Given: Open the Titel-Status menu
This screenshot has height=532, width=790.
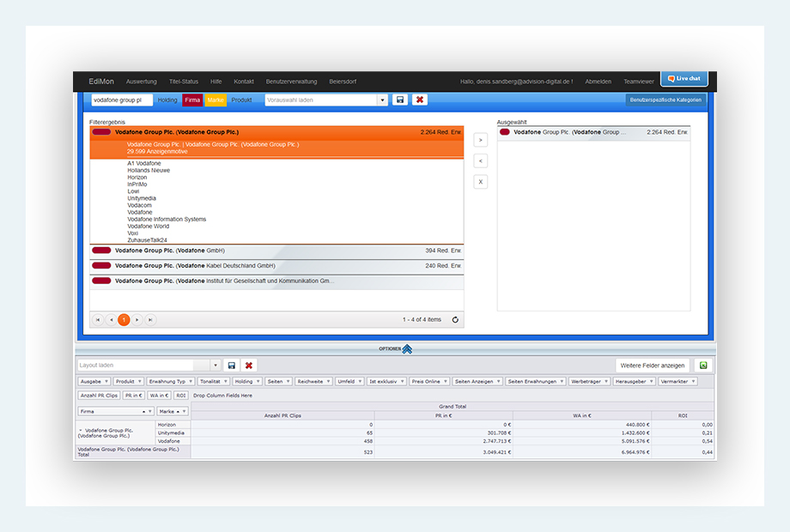Looking at the screenshot, I should pyautogui.click(x=184, y=82).
